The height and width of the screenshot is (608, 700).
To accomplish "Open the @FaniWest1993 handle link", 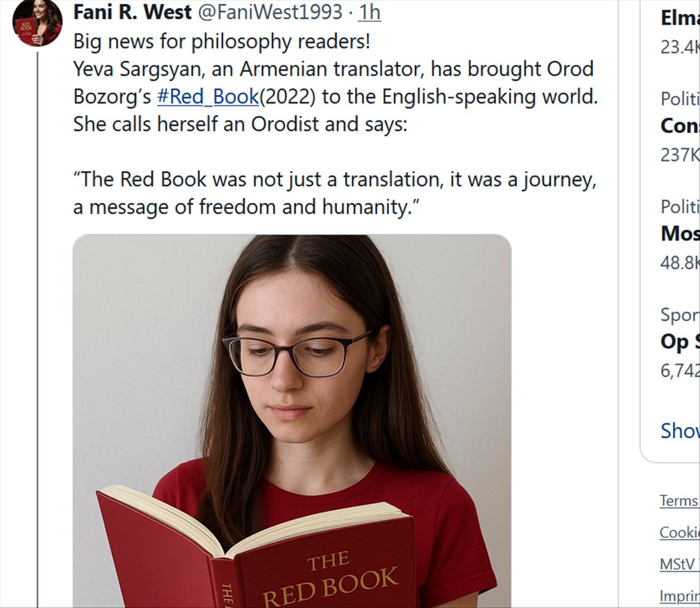I will click(x=270, y=12).
